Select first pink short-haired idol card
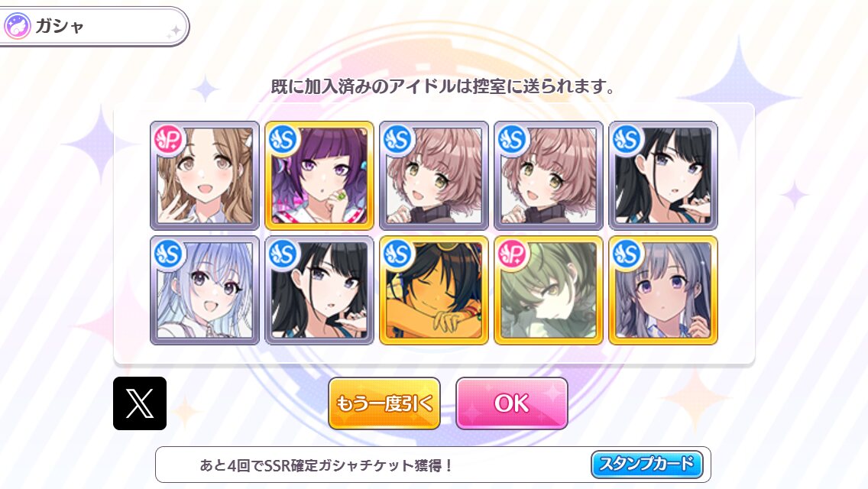868x489 pixels. [434, 176]
